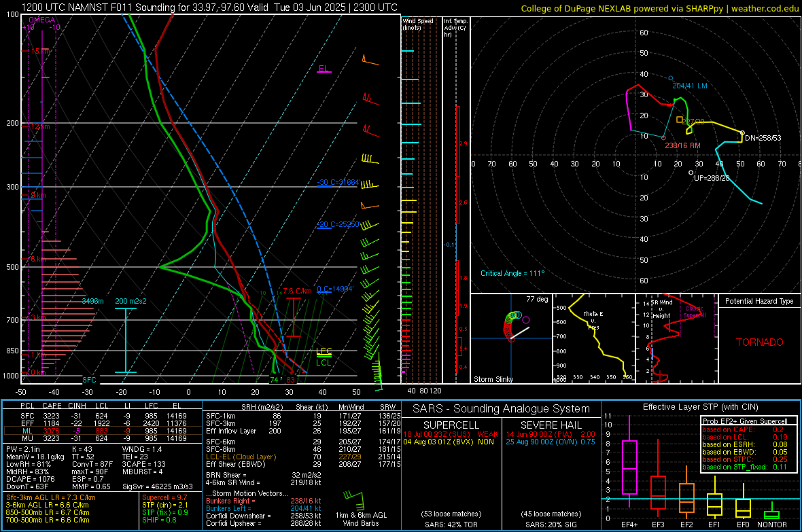Click the 'SHIP = 0.8' parameter
The width and height of the screenshot is (802, 532).
pos(159,520)
